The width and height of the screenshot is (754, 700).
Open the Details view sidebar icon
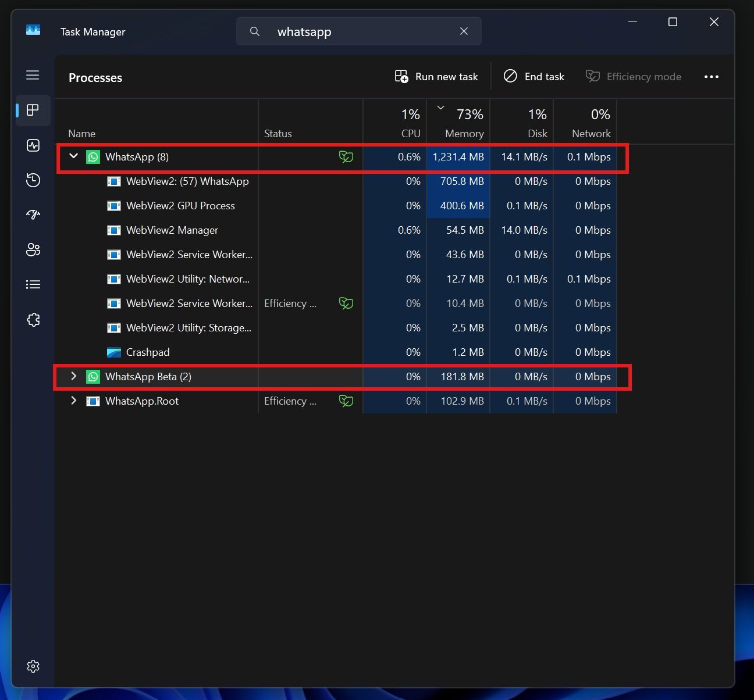[x=33, y=284]
